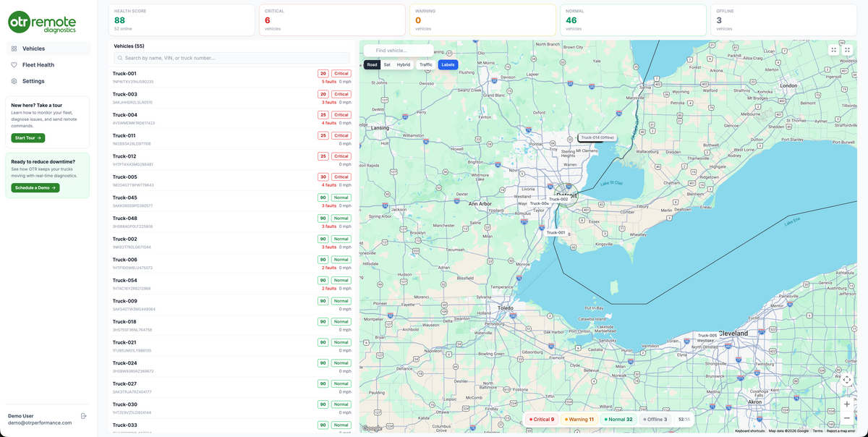868x437 pixels.
Task: Select the Truck-014 (Offline) map marker
Action: point(597,137)
